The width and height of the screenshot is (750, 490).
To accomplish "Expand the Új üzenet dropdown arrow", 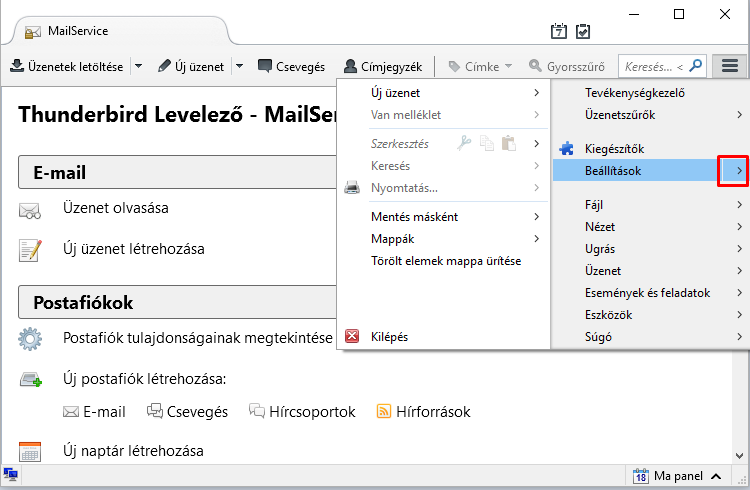I will point(239,66).
